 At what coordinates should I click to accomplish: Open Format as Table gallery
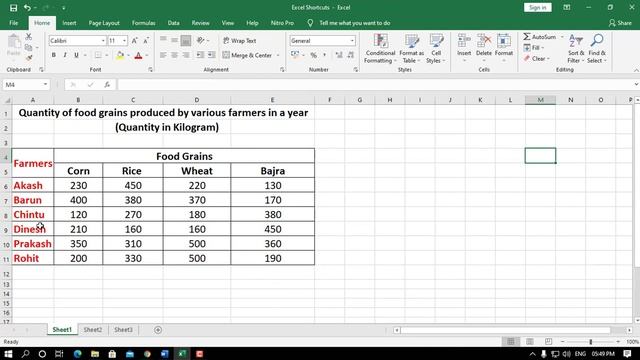point(411,49)
